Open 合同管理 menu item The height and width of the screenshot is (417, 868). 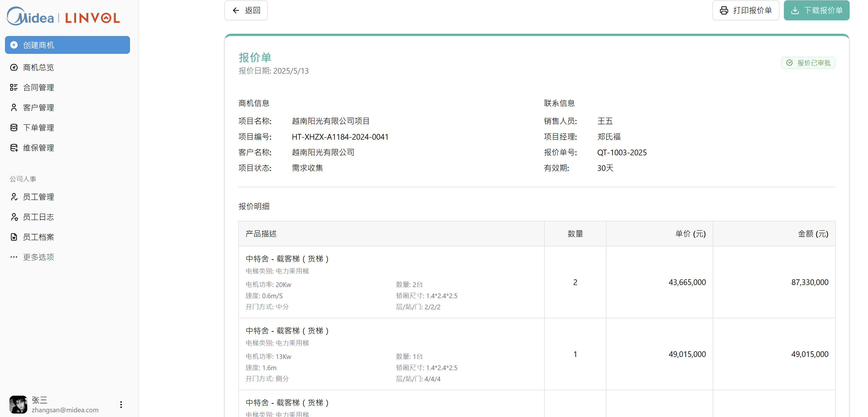click(x=38, y=88)
